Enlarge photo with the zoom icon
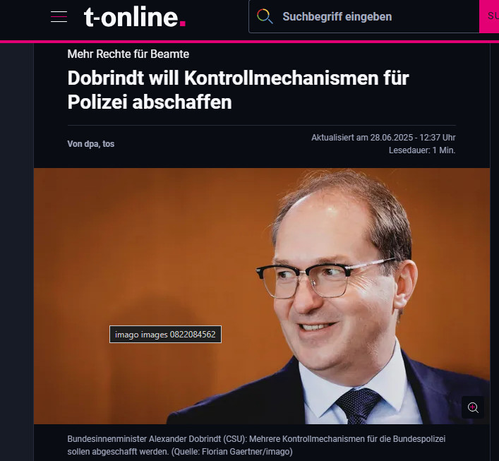 [473, 407]
